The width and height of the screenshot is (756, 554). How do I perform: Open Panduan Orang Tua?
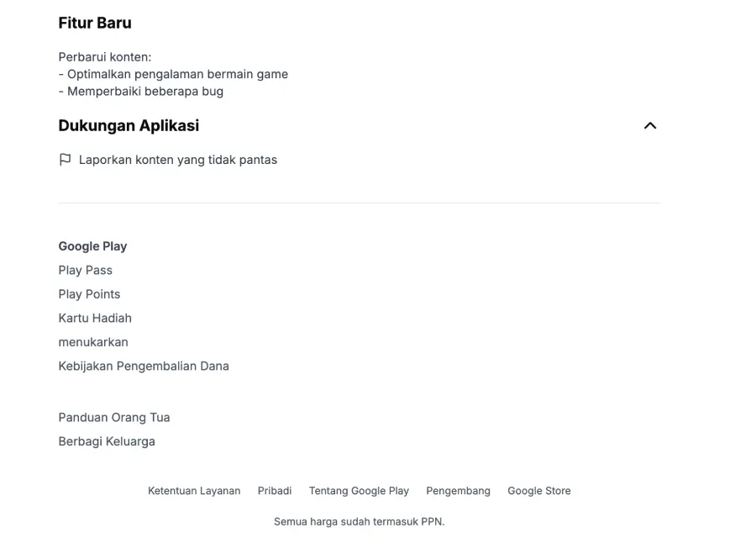[x=114, y=417]
